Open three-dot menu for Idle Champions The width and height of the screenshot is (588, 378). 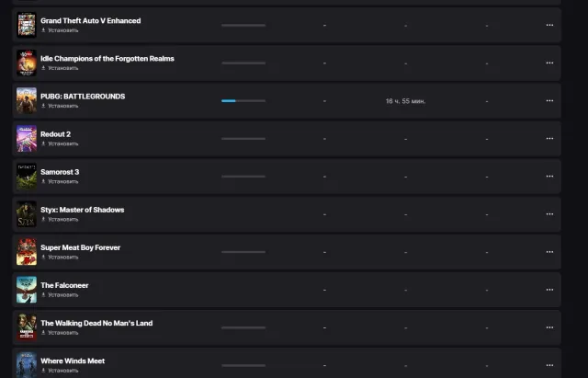coord(549,63)
